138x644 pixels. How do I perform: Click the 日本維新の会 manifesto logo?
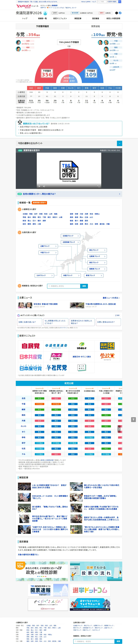[82, 346]
